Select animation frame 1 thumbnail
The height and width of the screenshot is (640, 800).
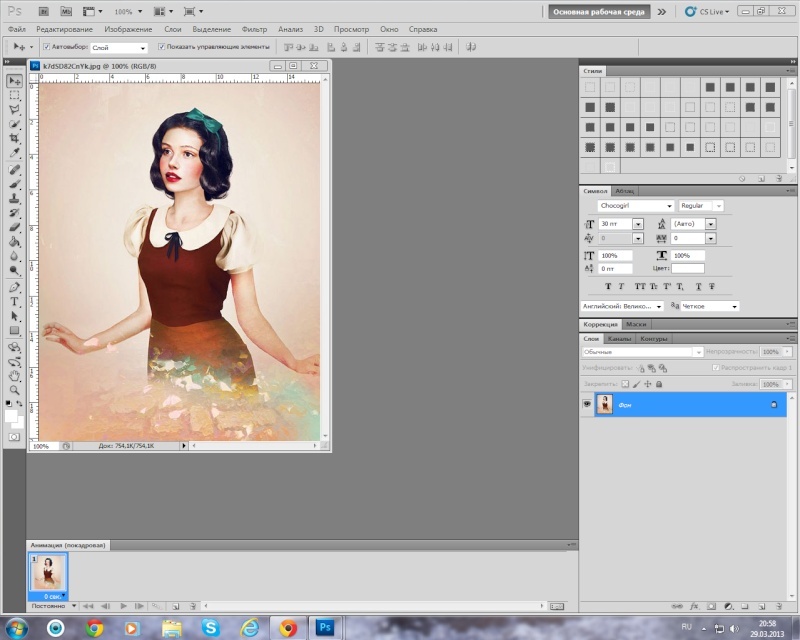(x=47, y=573)
